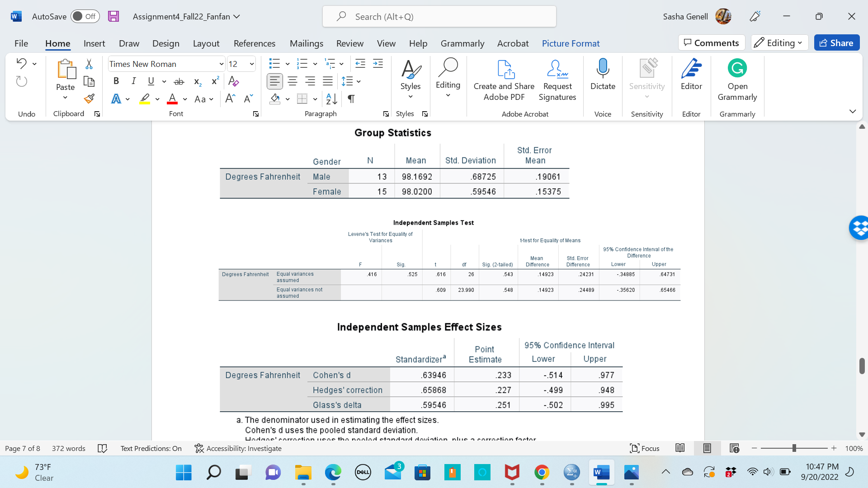Toggle bold formatting
Screen dimensions: 868x488
click(x=116, y=81)
